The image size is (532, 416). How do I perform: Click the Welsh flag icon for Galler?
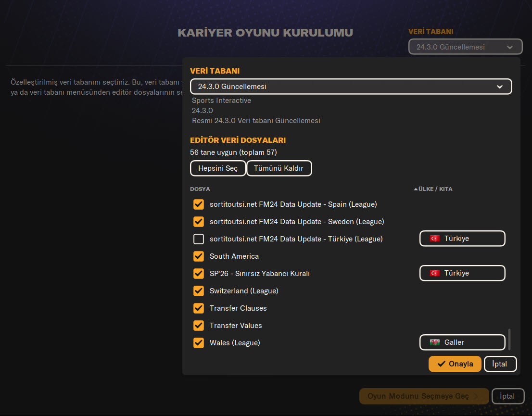click(x=435, y=342)
